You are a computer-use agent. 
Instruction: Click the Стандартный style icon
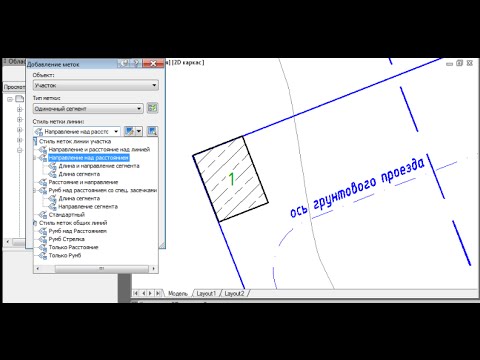point(43,215)
